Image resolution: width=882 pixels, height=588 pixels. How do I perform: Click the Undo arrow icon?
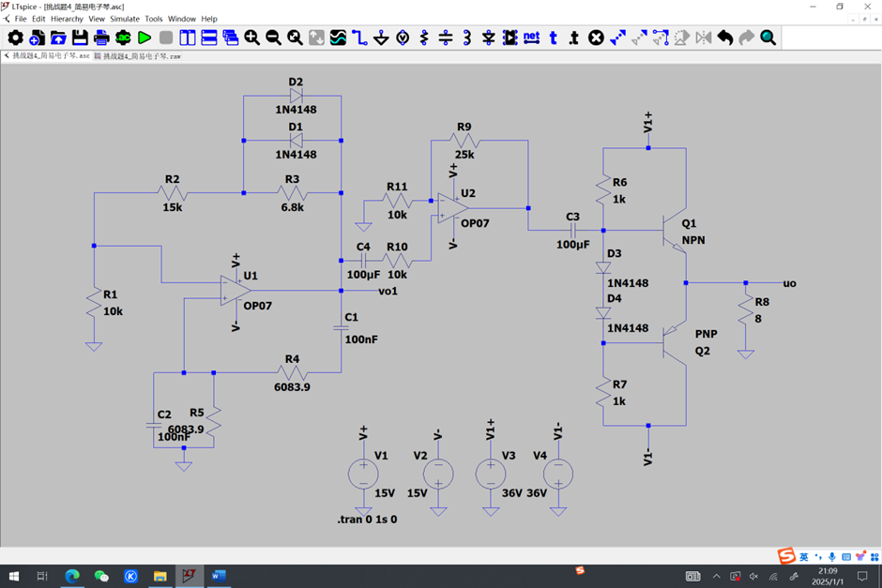point(725,38)
